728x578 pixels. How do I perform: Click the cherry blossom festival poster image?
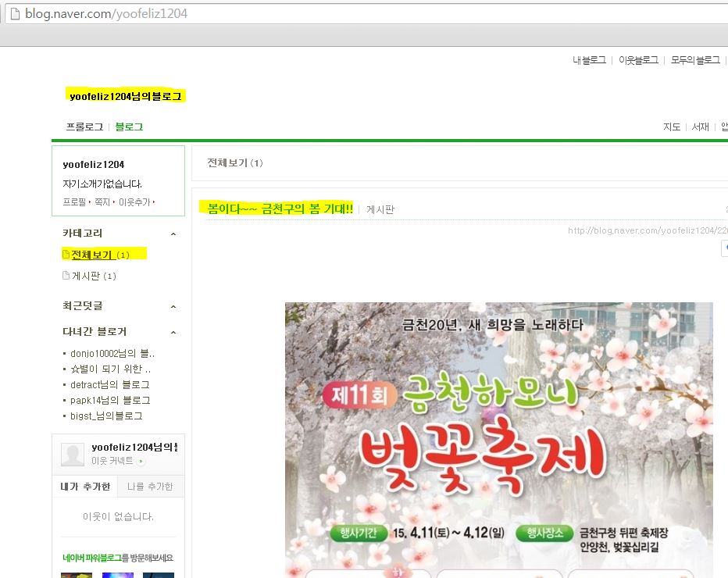coord(498,439)
